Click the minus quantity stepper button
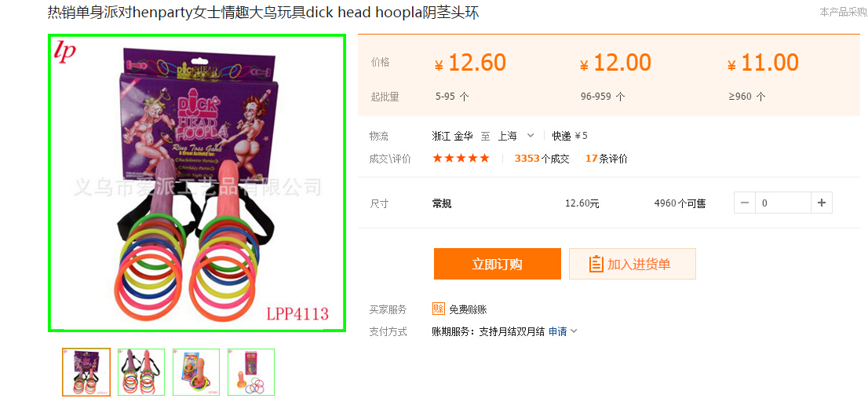This screenshot has width=868, height=402. 745,203
